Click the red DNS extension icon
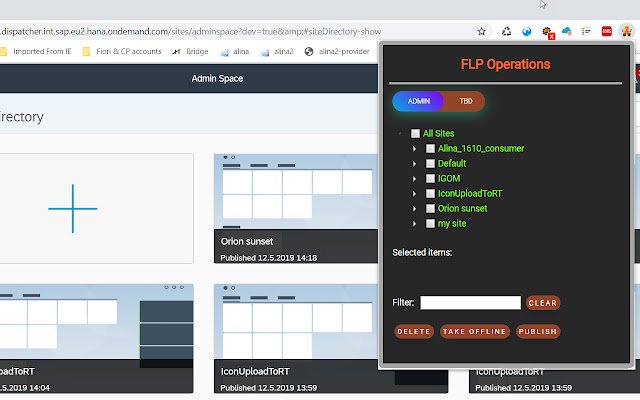The height and width of the screenshot is (400, 640). (607, 31)
